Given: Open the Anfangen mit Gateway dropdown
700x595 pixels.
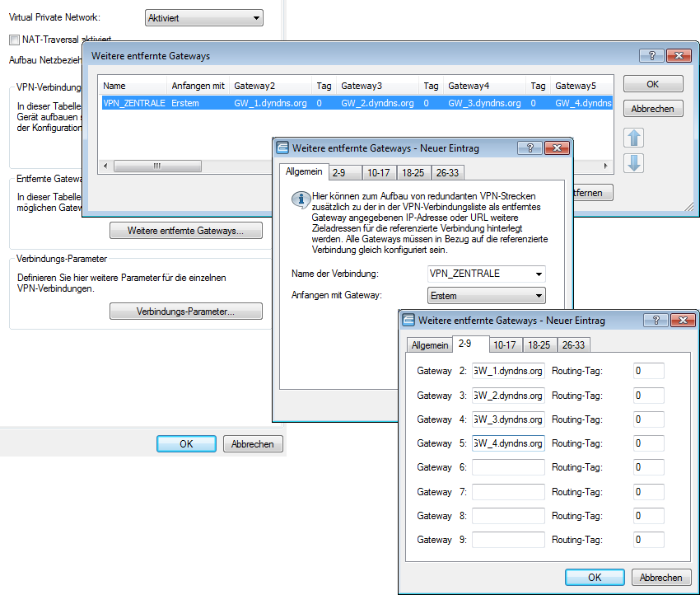Looking at the screenshot, I should (486, 296).
